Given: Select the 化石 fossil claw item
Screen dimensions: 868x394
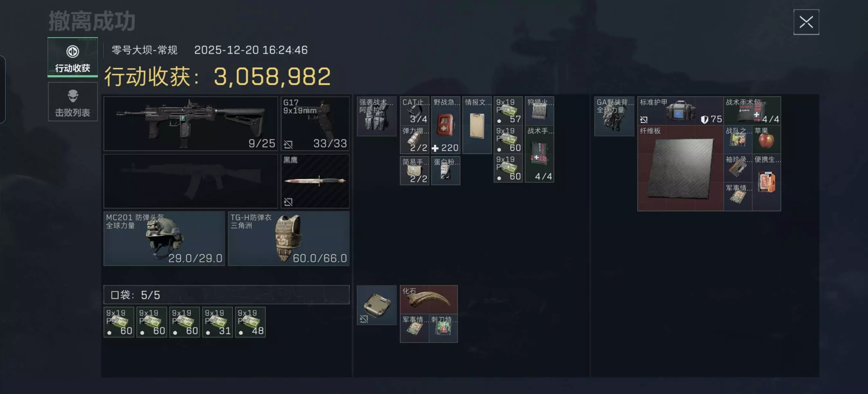Looking at the screenshot, I should point(429,300).
